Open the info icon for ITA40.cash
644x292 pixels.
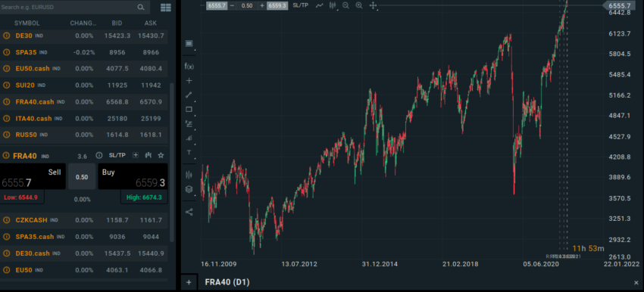click(x=6, y=119)
